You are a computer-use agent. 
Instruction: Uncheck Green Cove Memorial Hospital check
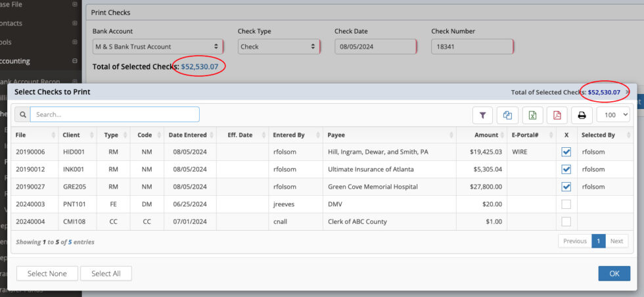566,187
